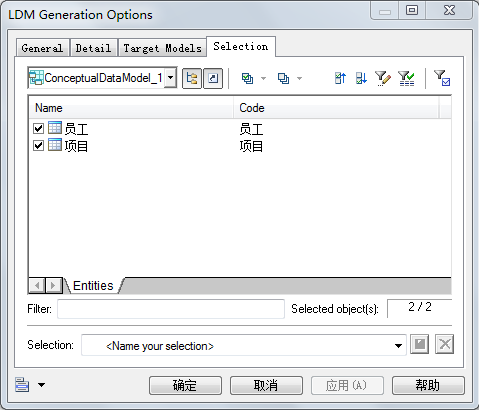Sort by the Name column header
The image size is (479, 410).
click(131, 108)
